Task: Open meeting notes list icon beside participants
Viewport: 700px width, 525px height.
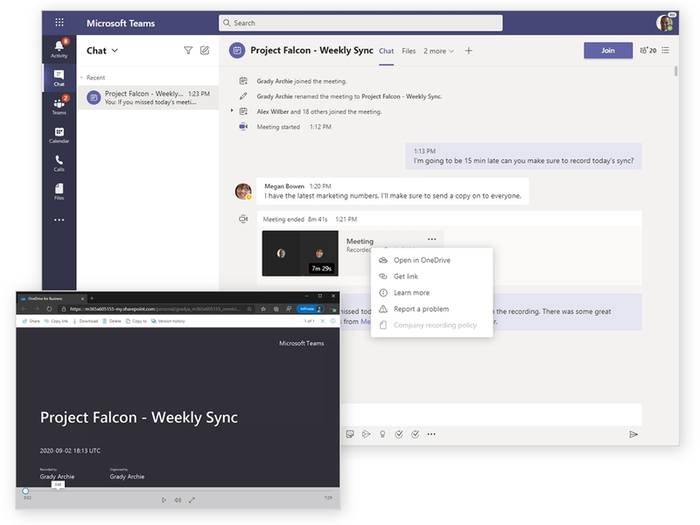Action: [665, 50]
